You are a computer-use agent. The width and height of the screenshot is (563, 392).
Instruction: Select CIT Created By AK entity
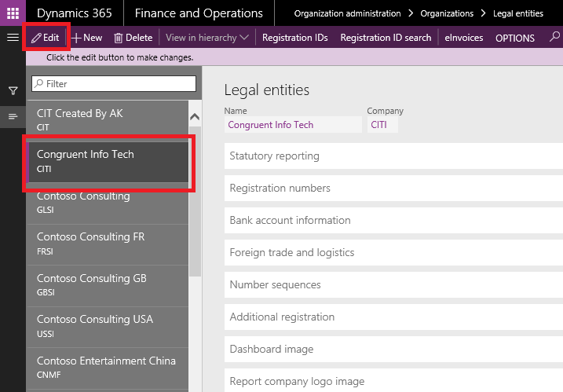(108, 119)
